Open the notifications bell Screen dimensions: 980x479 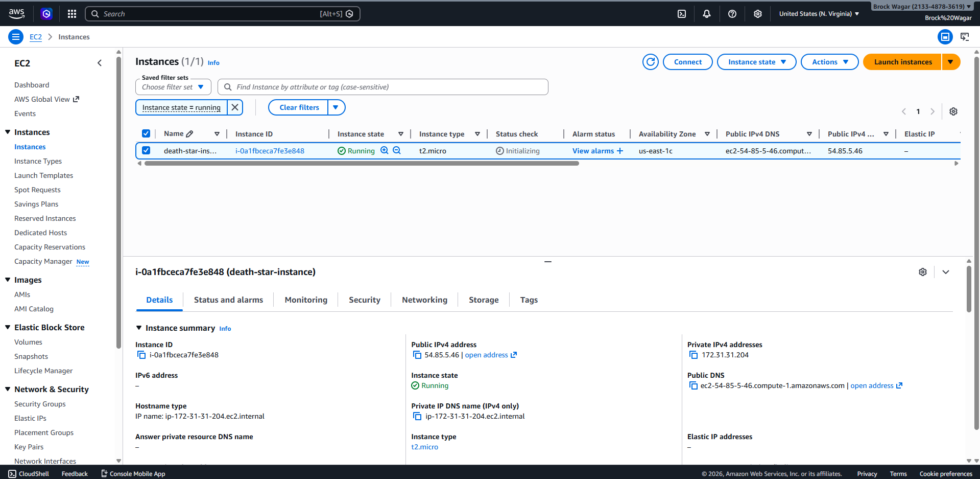[707, 13]
